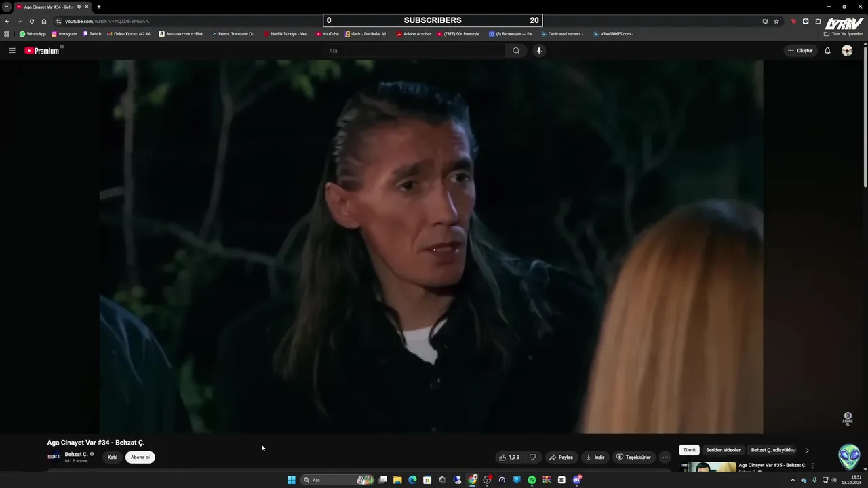Image resolution: width=868 pixels, height=488 pixels.
Task: Open more actions three-dot menu
Action: pyautogui.click(x=665, y=457)
